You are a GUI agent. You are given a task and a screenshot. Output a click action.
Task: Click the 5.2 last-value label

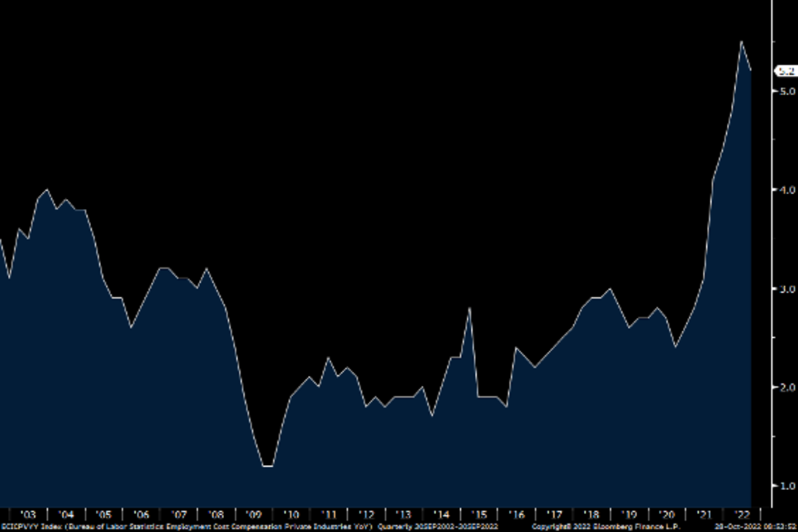[785, 70]
